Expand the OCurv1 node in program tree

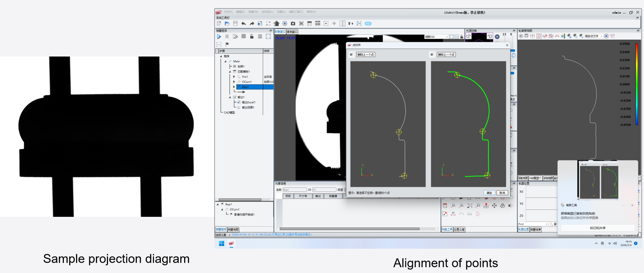234,82
